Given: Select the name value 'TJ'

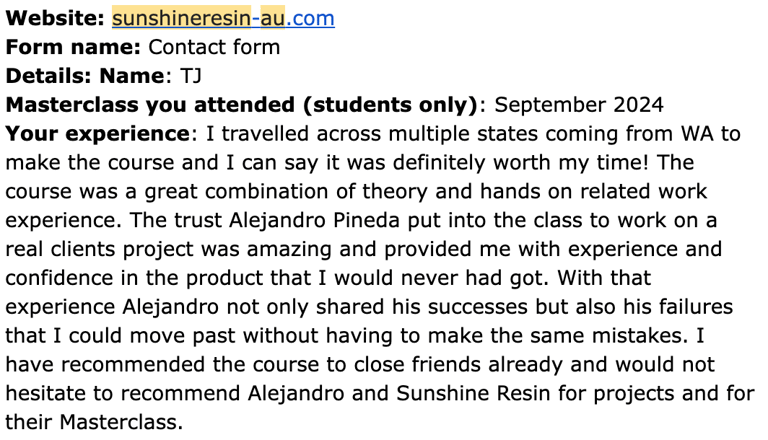Looking at the screenshot, I should (191, 76).
